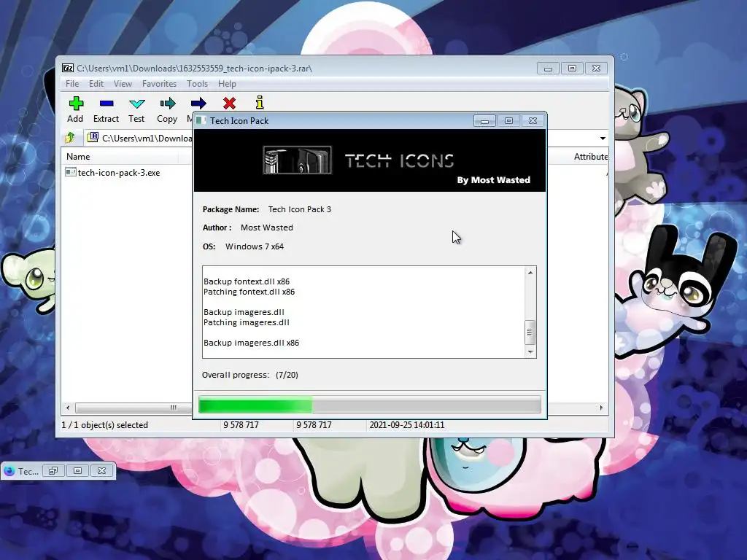
Task: Click the 7z icon in title bar
Action: [x=68, y=68]
